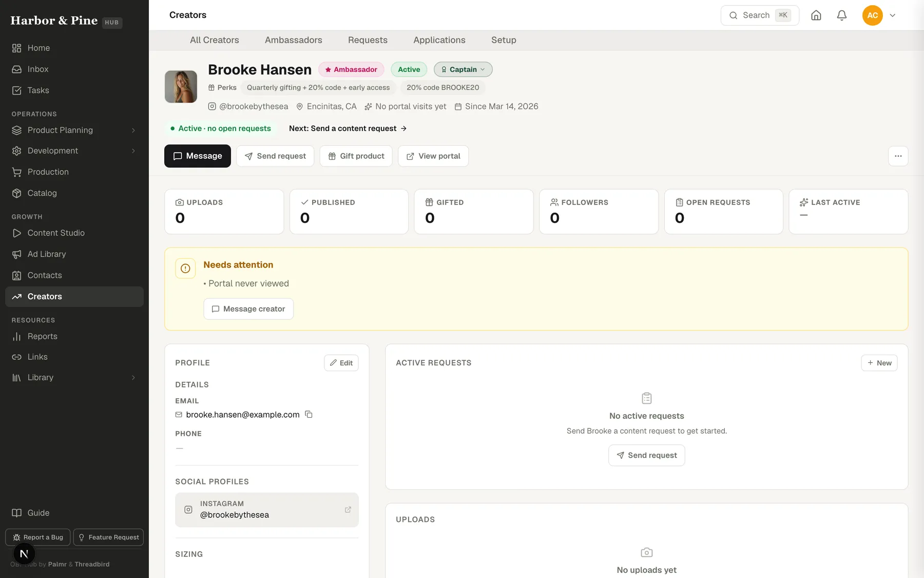The image size is (924, 578).
Task: Open Reports page
Action: 74,336
